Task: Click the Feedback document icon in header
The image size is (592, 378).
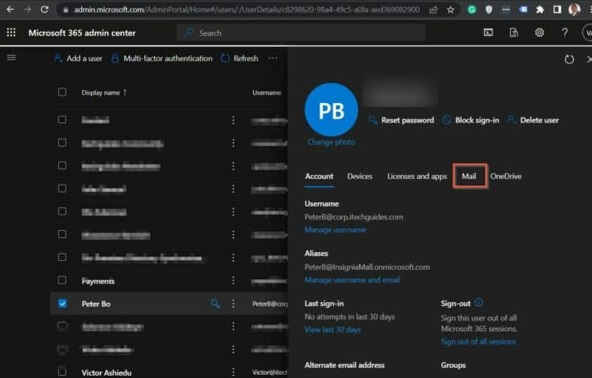Action: 514,33
